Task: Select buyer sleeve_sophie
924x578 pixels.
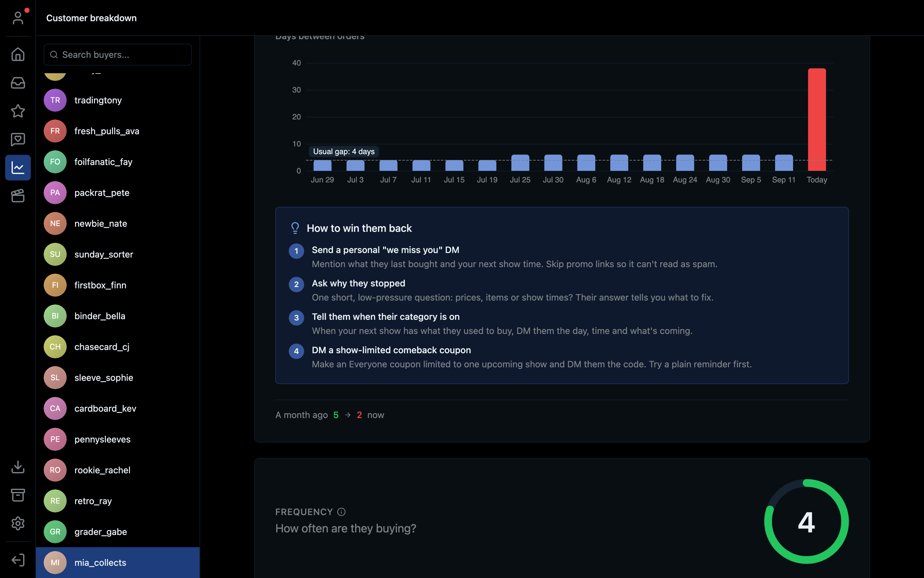Action: pyautogui.click(x=118, y=378)
